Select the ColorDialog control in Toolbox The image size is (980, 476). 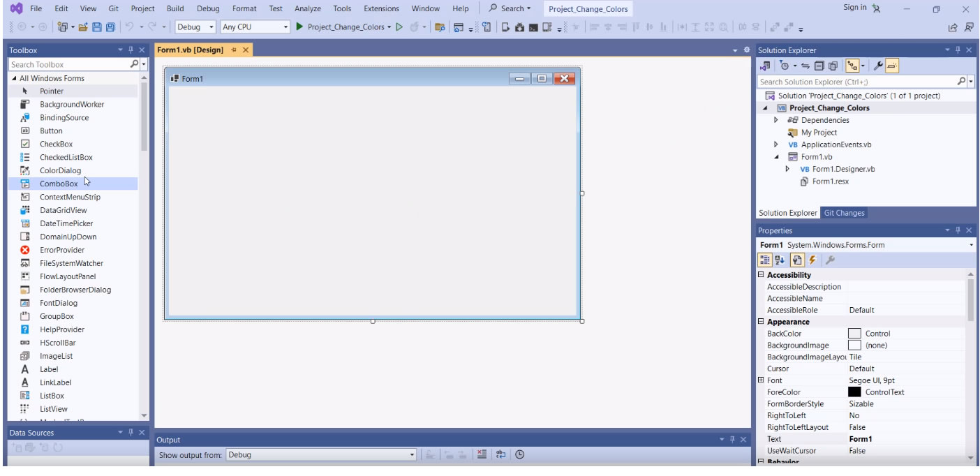click(60, 170)
